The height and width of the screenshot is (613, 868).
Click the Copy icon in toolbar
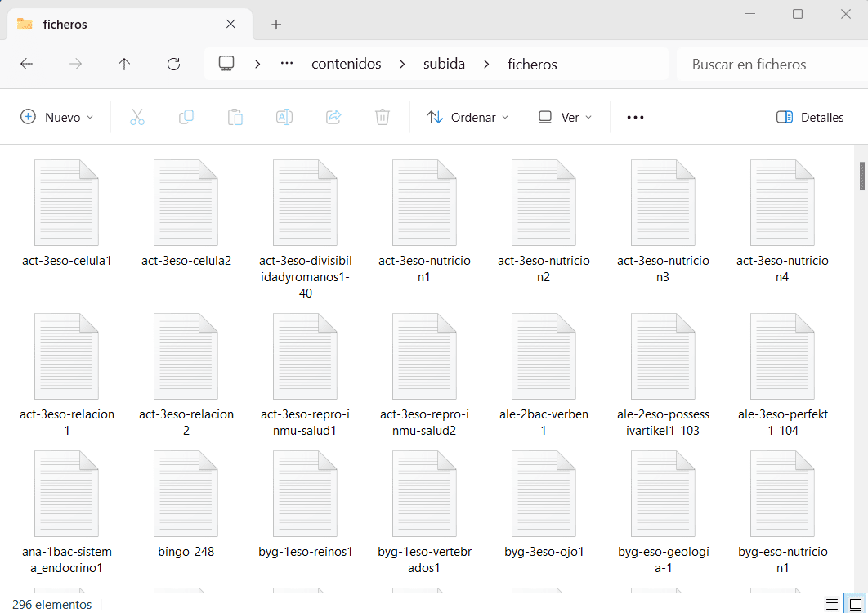point(186,117)
